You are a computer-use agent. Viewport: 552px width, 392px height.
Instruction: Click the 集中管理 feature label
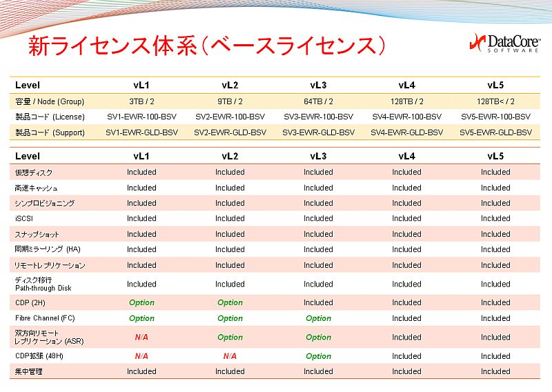tap(28, 371)
